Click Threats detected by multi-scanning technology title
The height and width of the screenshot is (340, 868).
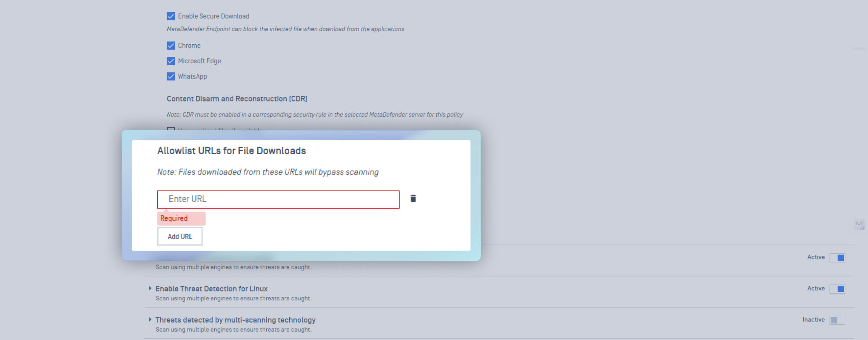coord(235,320)
